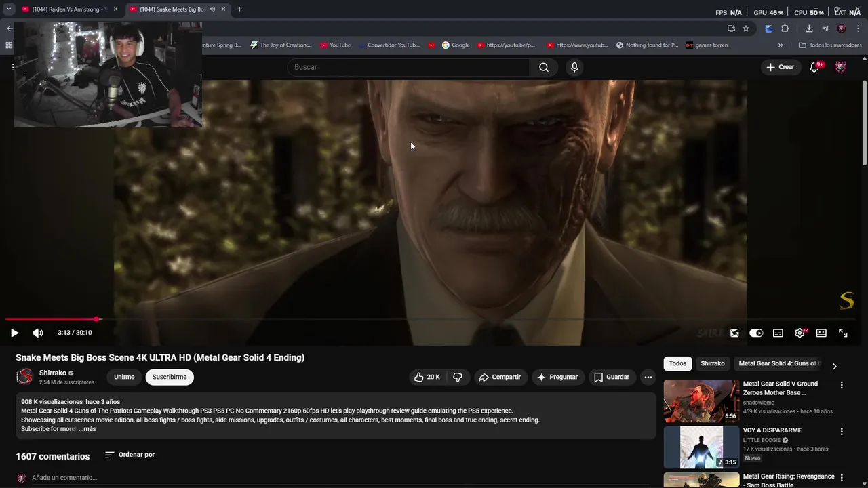Click the dark square icon left of autoplay
Image resolution: width=868 pixels, height=488 pixels.
(x=734, y=333)
